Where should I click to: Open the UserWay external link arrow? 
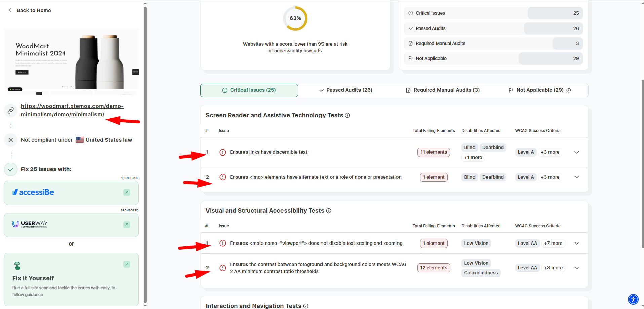pos(127,225)
